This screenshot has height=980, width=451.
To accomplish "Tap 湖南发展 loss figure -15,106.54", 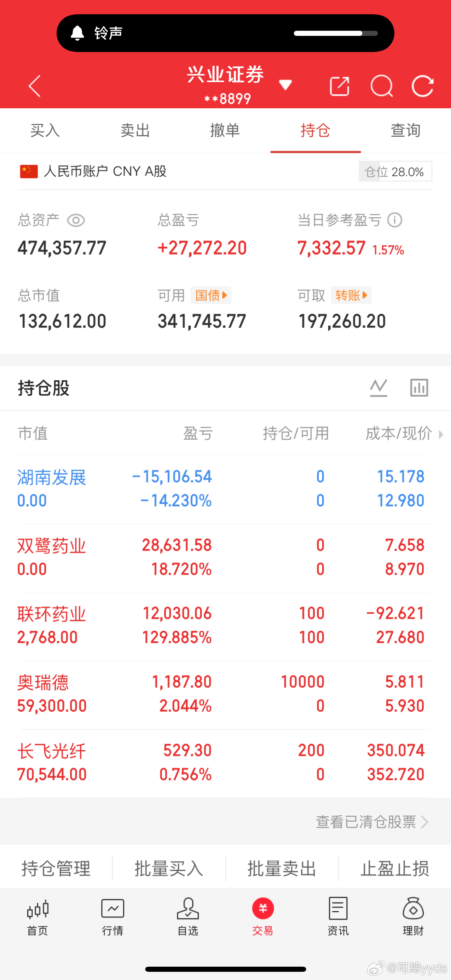I will pyautogui.click(x=172, y=477).
